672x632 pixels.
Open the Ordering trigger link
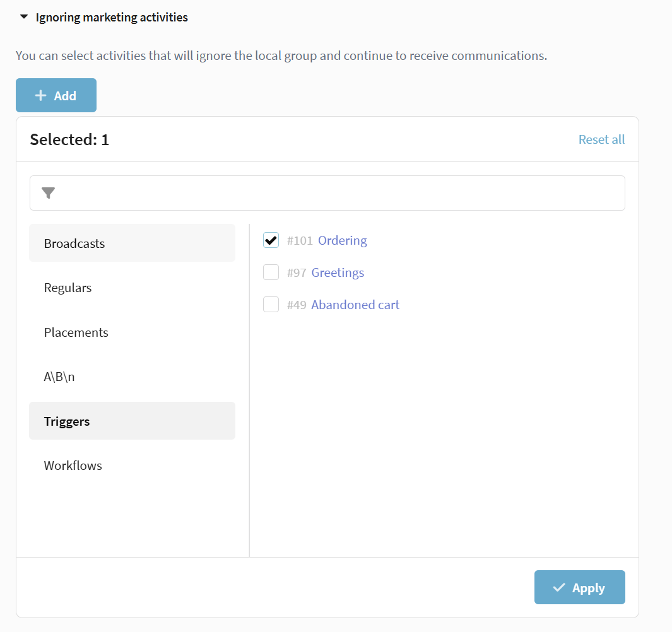(x=342, y=240)
